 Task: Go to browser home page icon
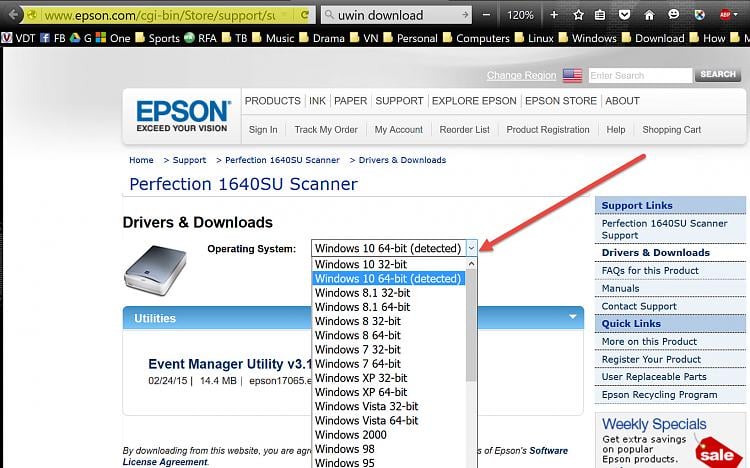tap(649, 15)
